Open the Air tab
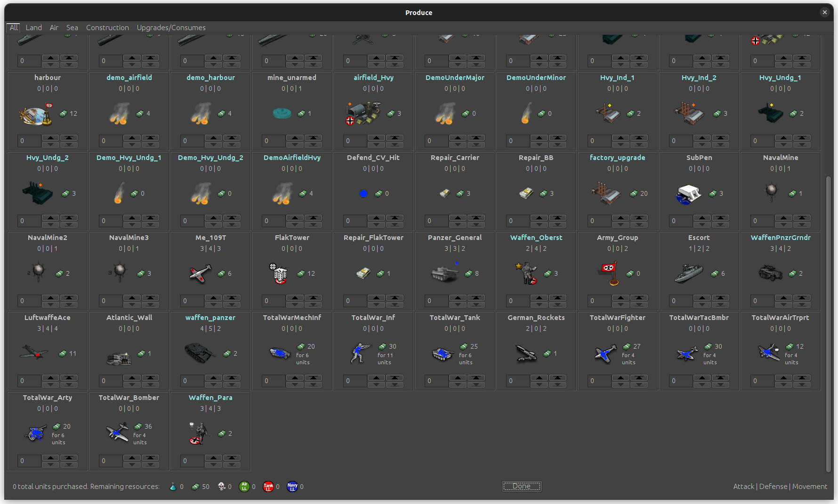The height and width of the screenshot is (504, 838). point(54,28)
